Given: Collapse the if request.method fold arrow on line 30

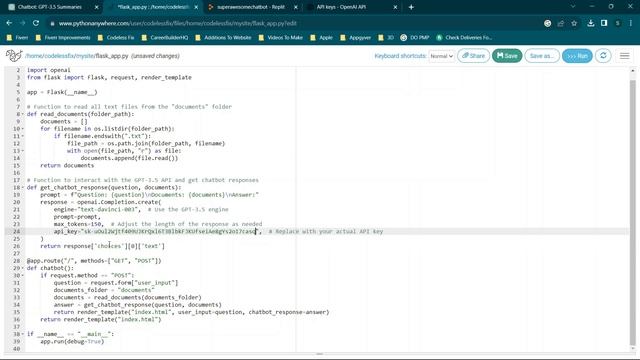Looking at the screenshot, I should click(x=23, y=276).
